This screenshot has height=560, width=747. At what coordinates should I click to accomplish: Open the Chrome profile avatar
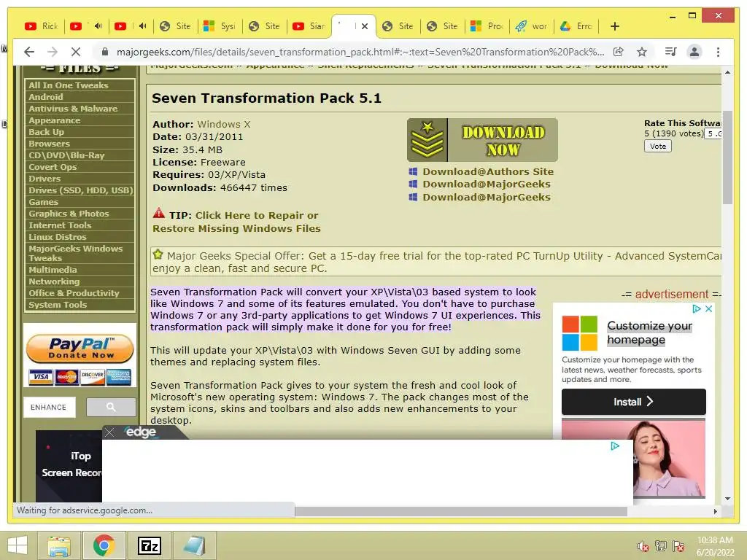694,52
